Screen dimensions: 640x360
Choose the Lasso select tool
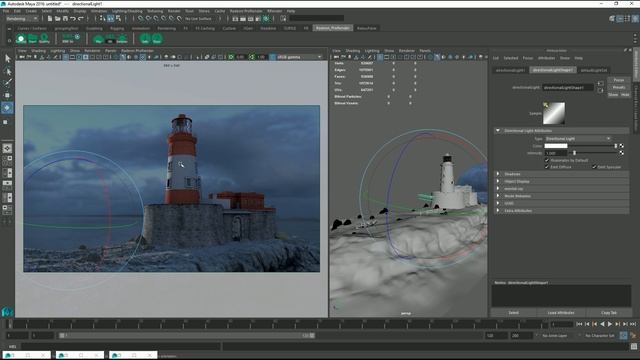(7, 71)
